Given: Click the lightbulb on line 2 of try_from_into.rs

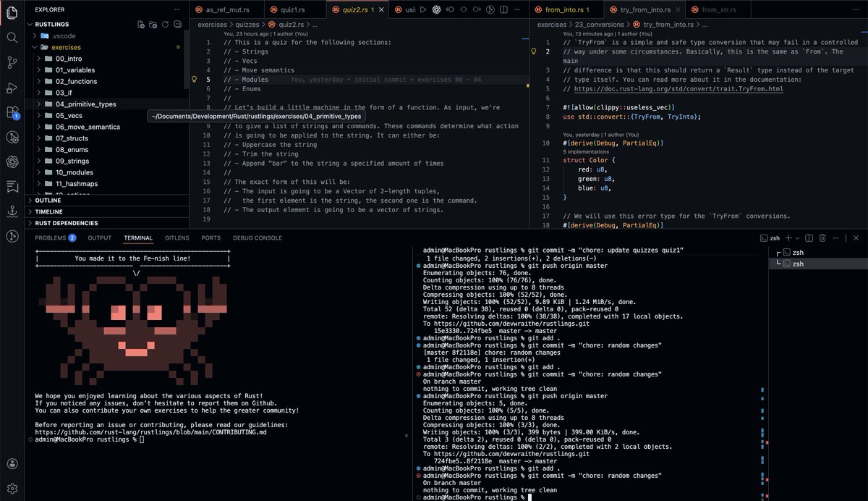Looking at the screenshot, I should point(534,51).
